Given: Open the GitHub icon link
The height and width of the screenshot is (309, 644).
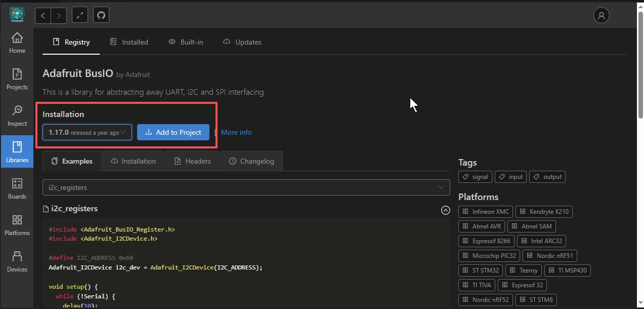Looking at the screenshot, I should (101, 16).
